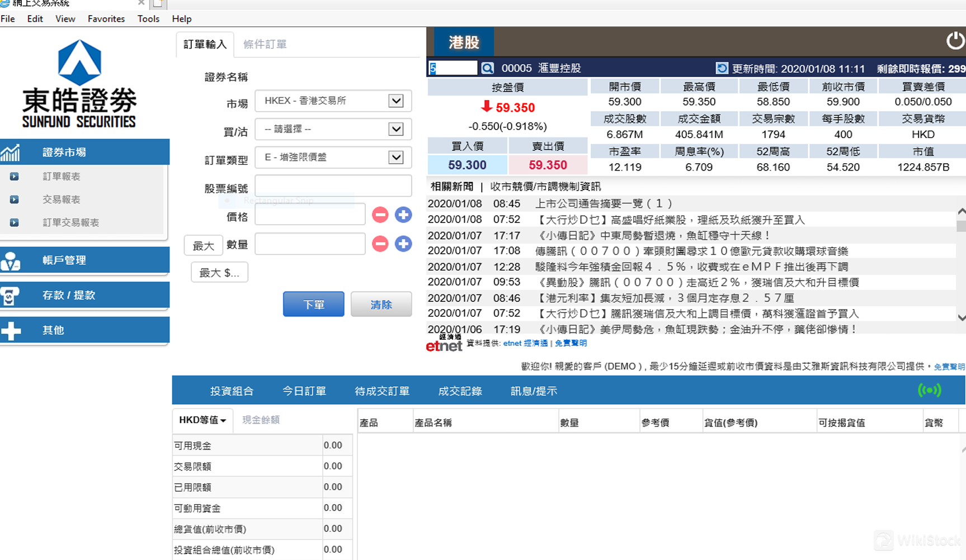966x560 pixels.
Task: Click the news list scroll up arrow
Action: (962, 211)
